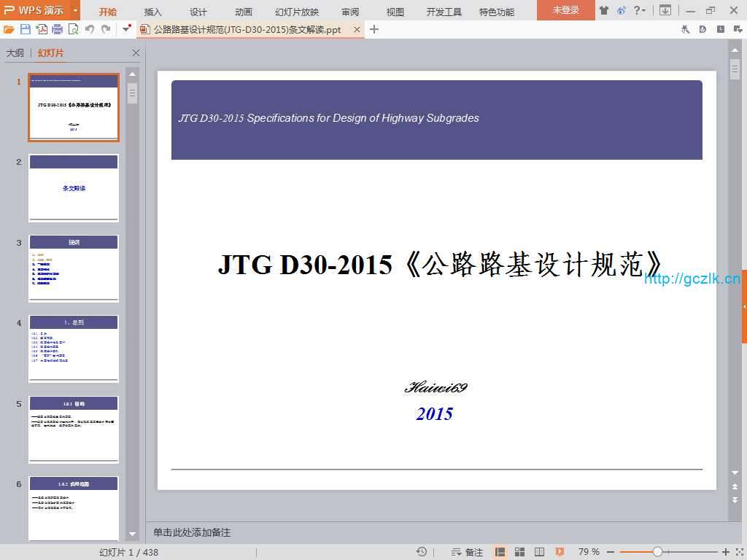Image resolution: width=747 pixels, height=560 pixels.
Task: Open the WPS 演示 application menu dropdown
Action: (76, 10)
